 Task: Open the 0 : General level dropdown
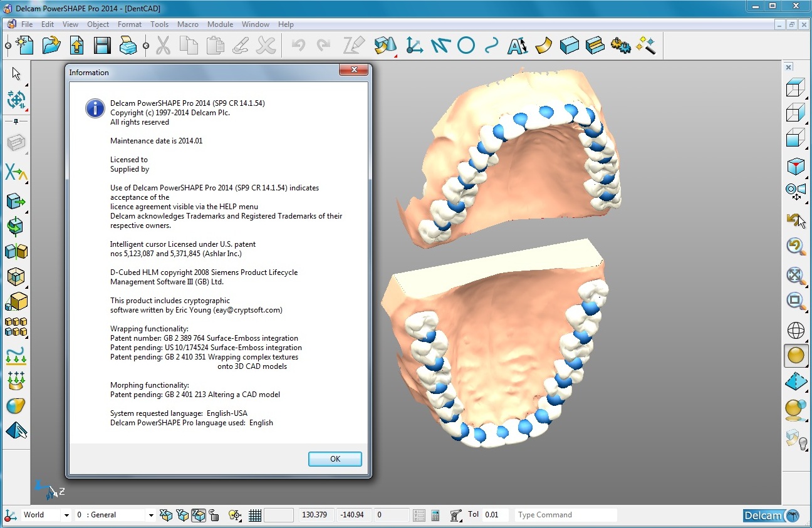pos(150,515)
